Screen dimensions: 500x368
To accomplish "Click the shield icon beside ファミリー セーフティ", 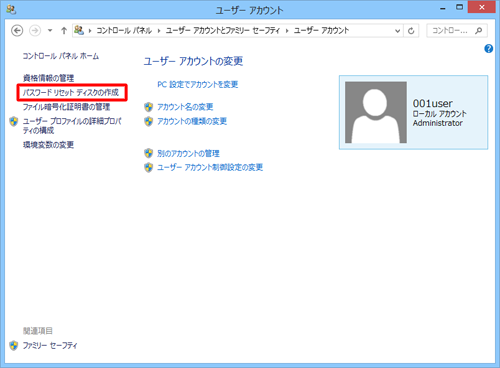I will tap(14, 345).
